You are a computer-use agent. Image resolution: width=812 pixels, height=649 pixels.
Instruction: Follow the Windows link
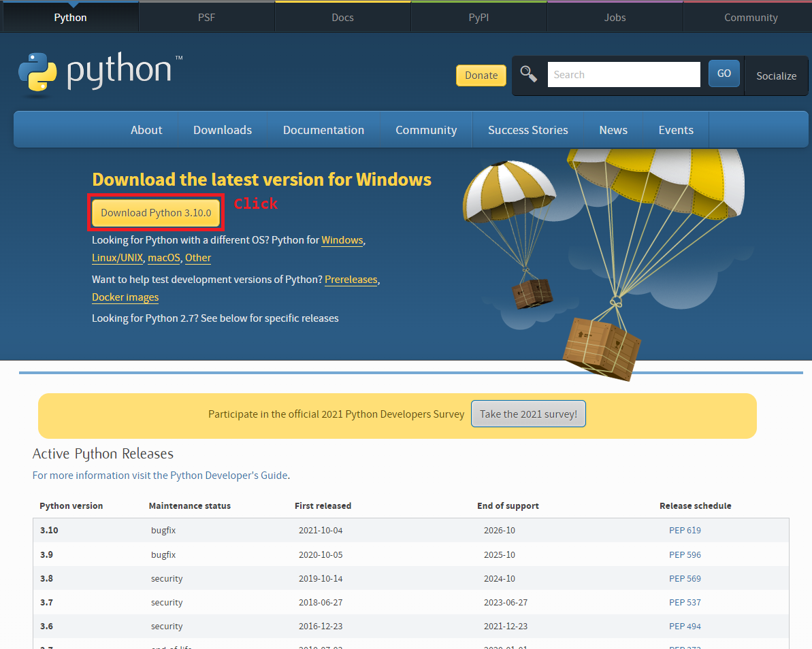click(x=342, y=240)
